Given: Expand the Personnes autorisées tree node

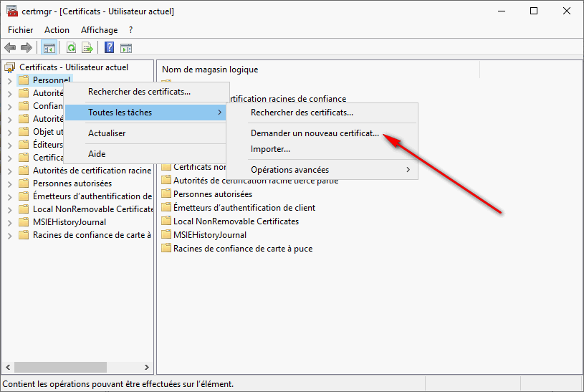Looking at the screenshot, I should coord(9,183).
